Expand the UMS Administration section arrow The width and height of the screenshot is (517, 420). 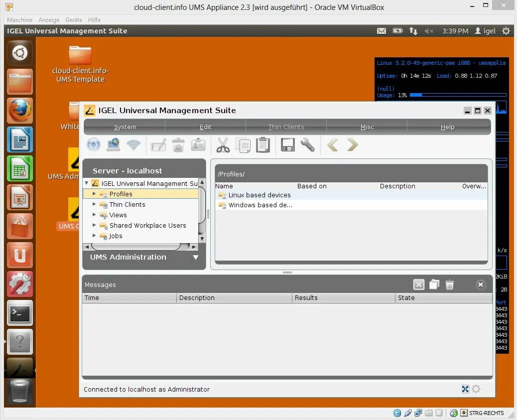tap(196, 257)
